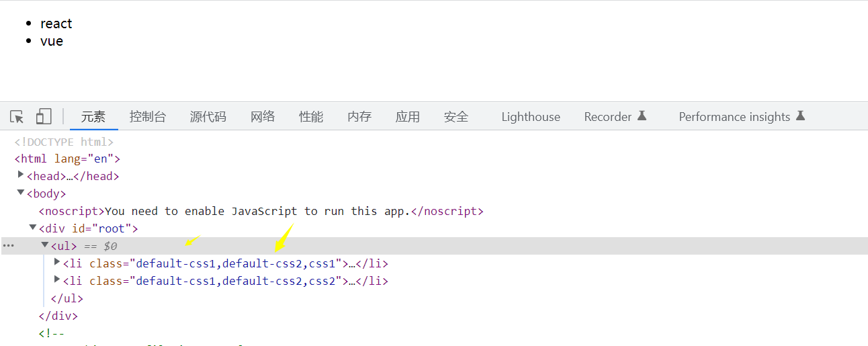Collapse the div id root node
The image size is (868, 346).
pyautogui.click(x=33, y=228)
